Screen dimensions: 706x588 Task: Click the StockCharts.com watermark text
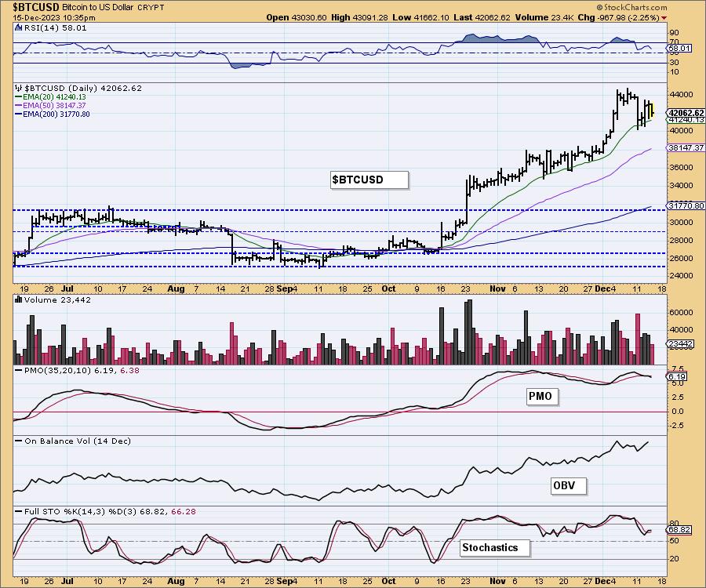(631, 7)
